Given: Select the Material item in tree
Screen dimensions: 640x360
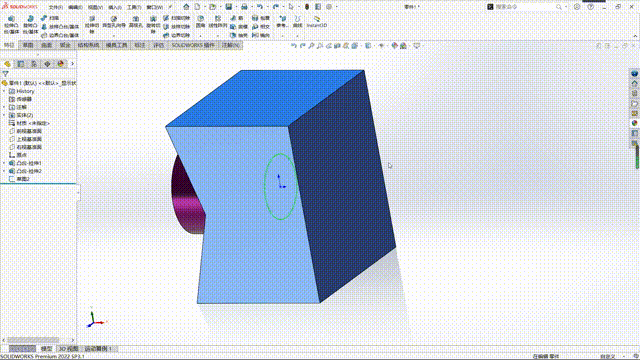Looking at the screenshot, I should [x=29, y=123].
